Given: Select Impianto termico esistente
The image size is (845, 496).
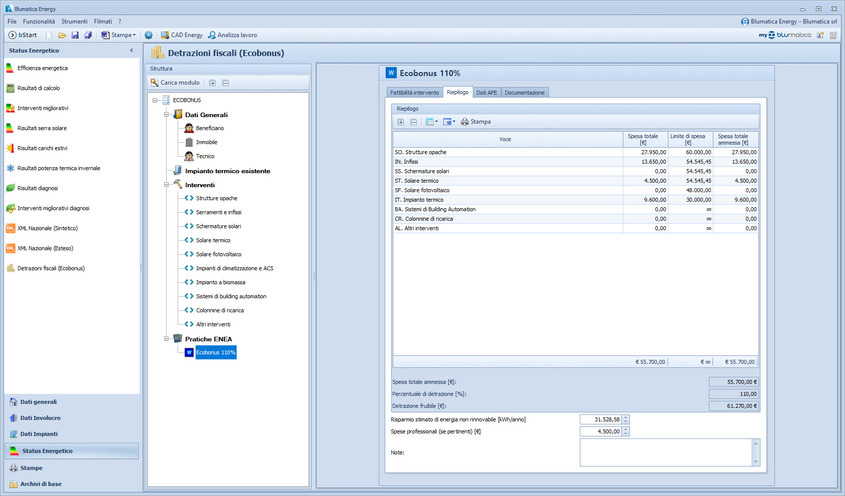Looking at the screenshot, I should (227, 171).
